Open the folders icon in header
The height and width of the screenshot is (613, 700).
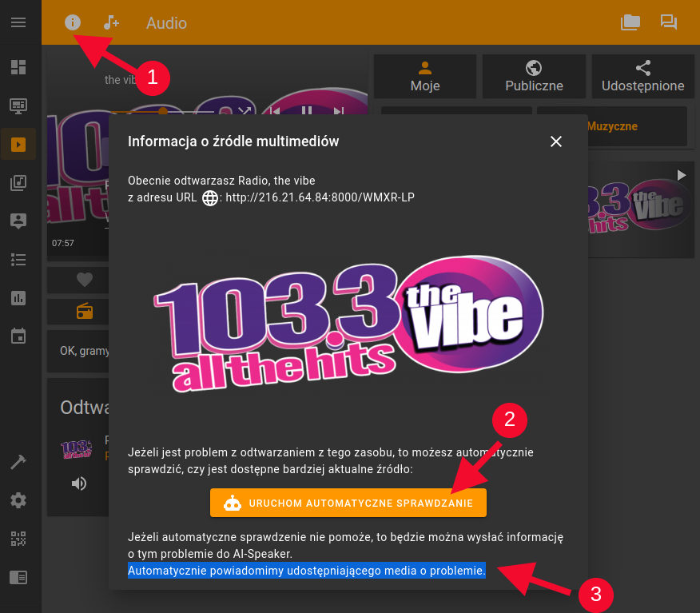tap(630, 22)
